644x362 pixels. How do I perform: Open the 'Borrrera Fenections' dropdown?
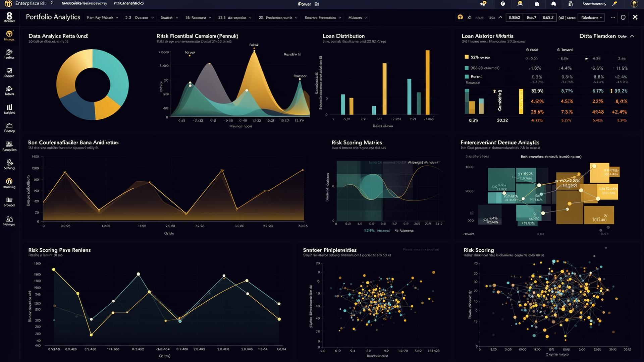[323, 18]
